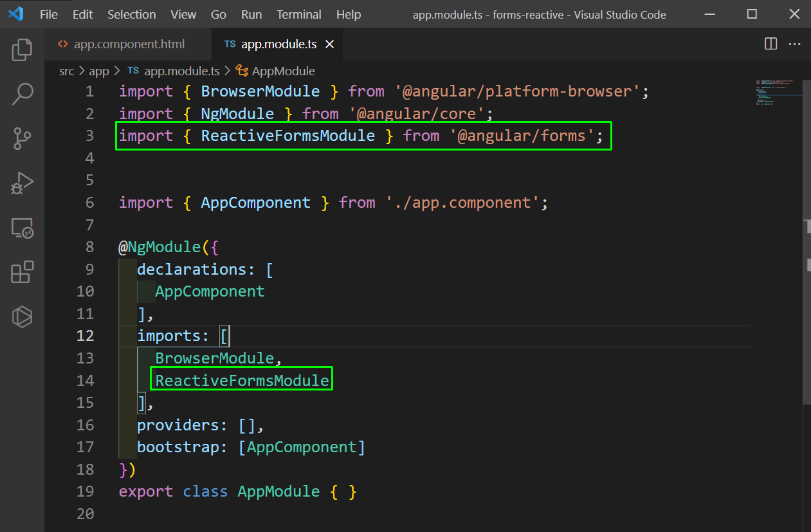
Task: Open the Remote Explorer view
Action: pyautogui.click(x=23, y=228)
